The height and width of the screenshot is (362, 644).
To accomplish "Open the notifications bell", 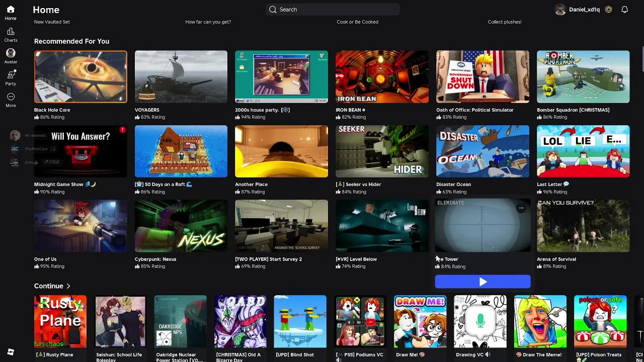I will [x=624, y=10].
